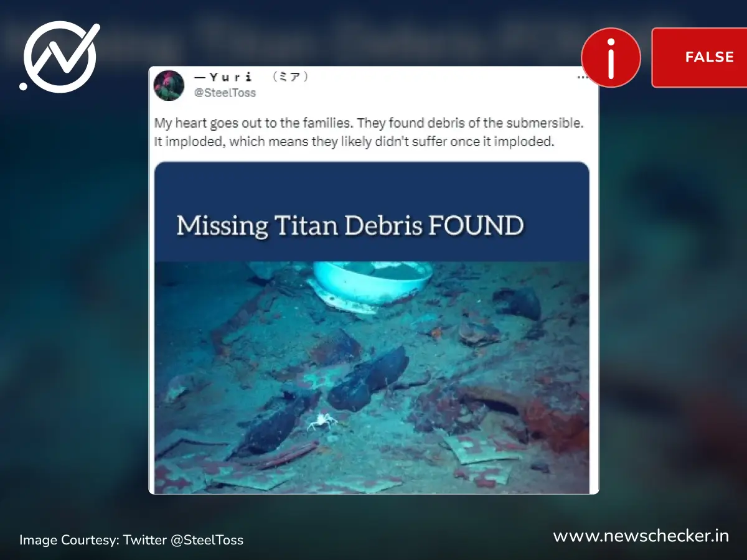Visit the www.newschecker.in link
The height and width of the screenshot is (560, 747).
coord(641,536)
